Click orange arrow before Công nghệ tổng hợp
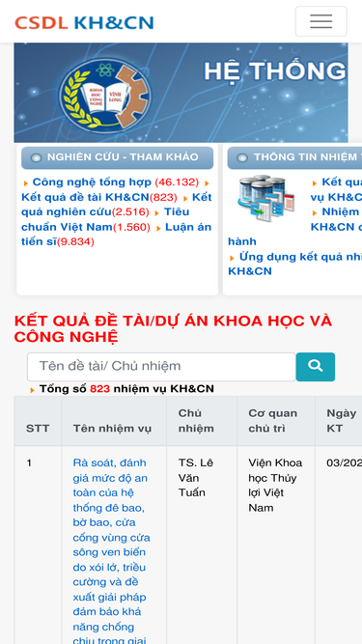Image resolution: width=362 pixels, height=644 pixels. (26, 183)
